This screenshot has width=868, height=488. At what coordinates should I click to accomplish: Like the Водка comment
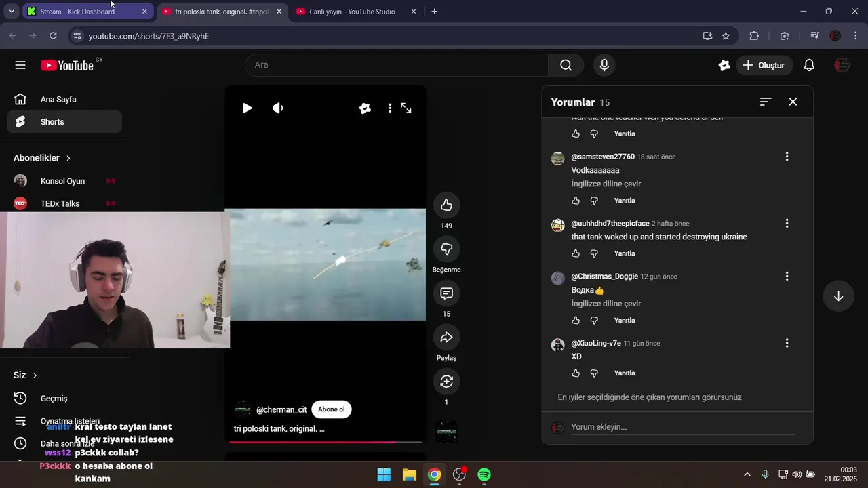point(576,320)
